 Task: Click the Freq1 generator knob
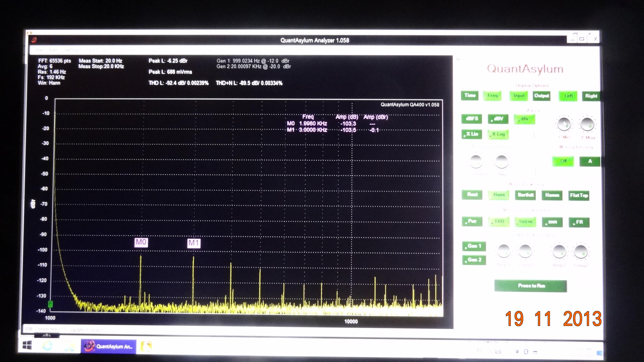pos(525,251)
